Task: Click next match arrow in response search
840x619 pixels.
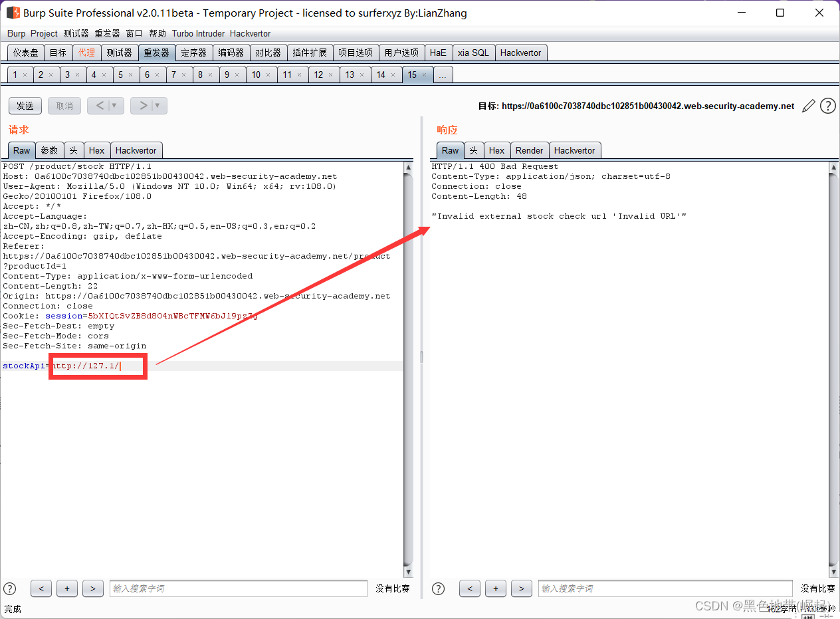Action: (522, 588)
